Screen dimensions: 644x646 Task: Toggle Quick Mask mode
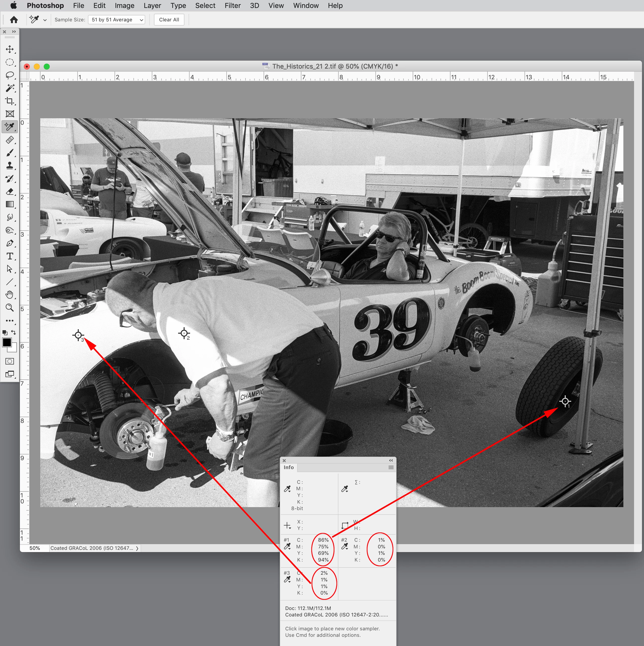pyautogui.click(x=10, y=362)
